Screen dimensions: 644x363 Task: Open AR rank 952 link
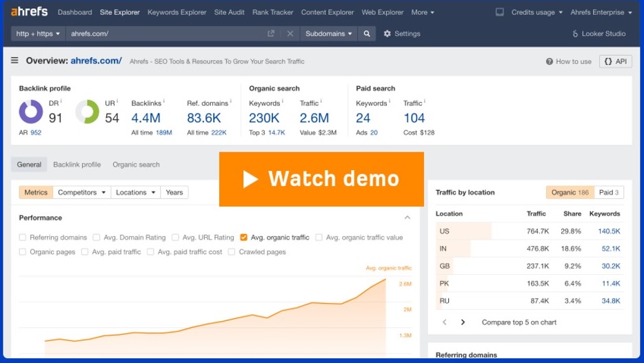36,132
